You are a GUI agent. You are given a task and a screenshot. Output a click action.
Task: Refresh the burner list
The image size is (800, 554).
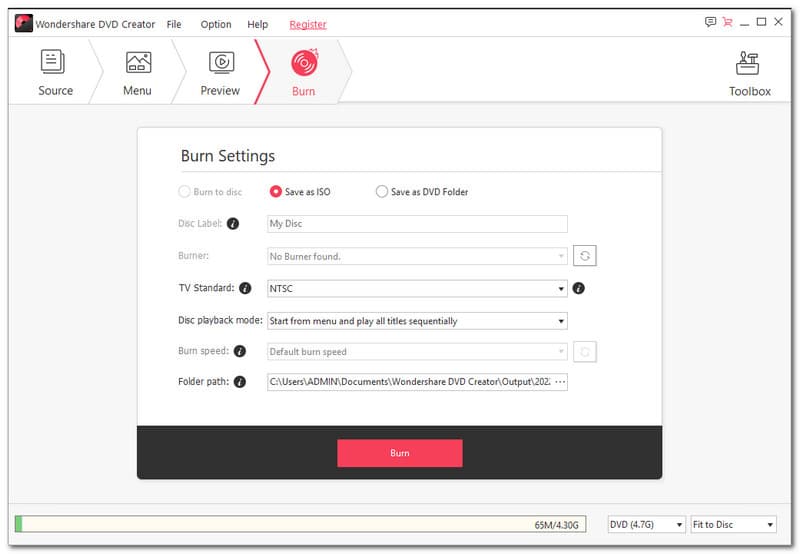(x=585, y=256)
